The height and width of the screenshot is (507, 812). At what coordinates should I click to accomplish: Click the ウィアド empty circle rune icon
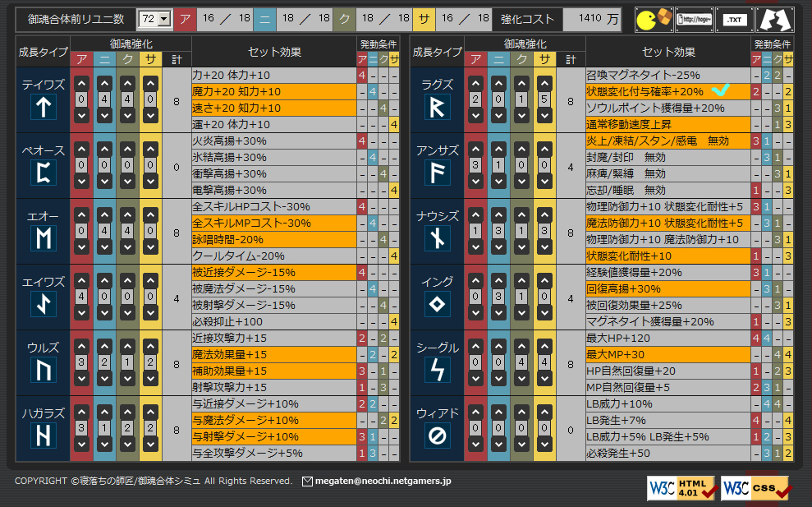(437, 436)
